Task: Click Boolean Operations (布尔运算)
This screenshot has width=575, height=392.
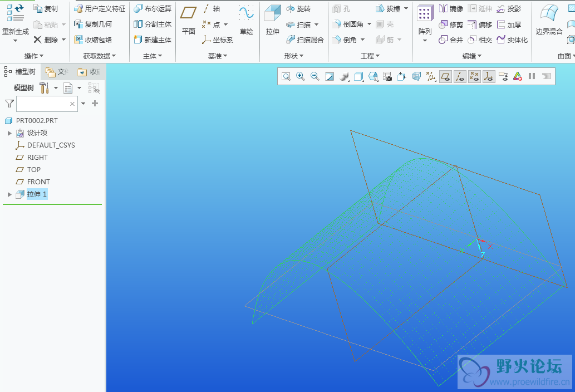Action: click(x=153, y=8)
